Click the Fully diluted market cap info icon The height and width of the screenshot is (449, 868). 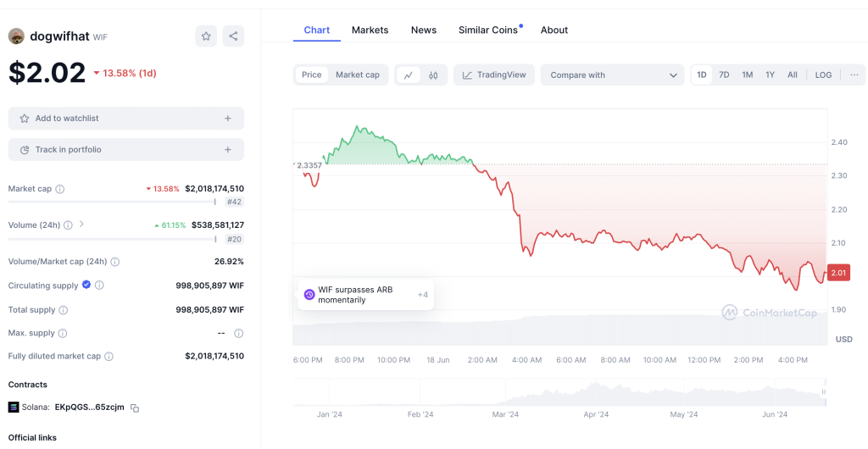click(109, 357)
